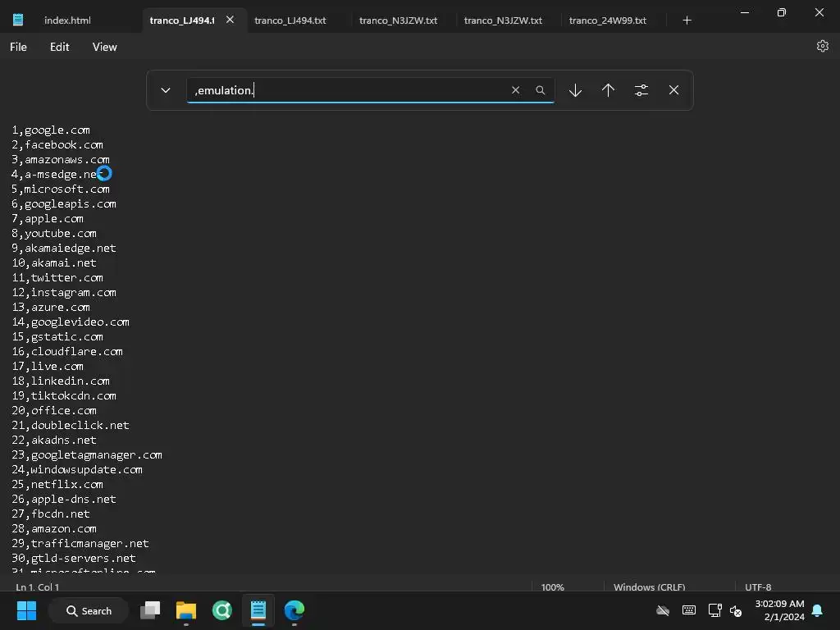Click the line 18,linkedin.com
Image resolution: width=840 pixels, height=630 pixels.
(61, 381)
